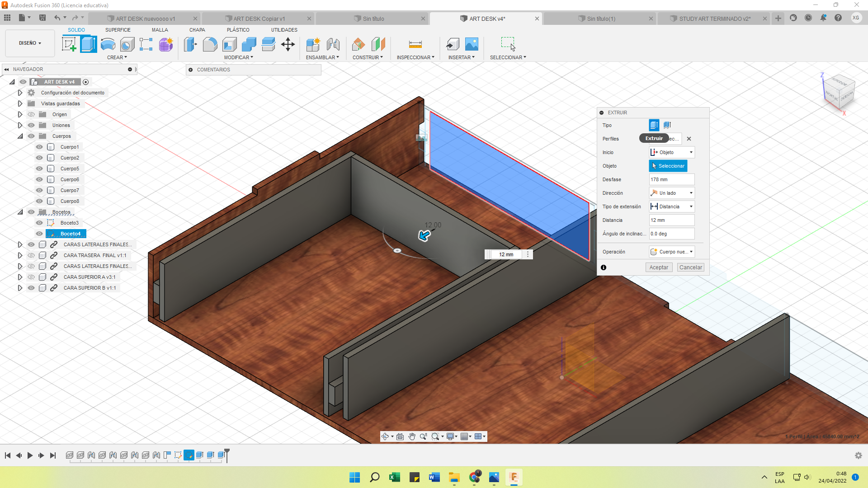The height and width of the screenshot is (488, 868).
Task: Click the Aceptar button
Action: tap(658, 267)
